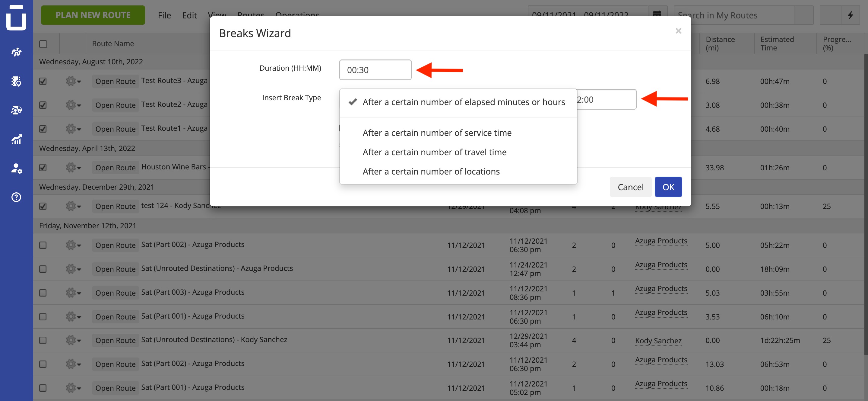The width and height of the screenshot is (868, 401).
Task: Click the Duration (HH:MM) input field
Action: click(x=375, y=70)
